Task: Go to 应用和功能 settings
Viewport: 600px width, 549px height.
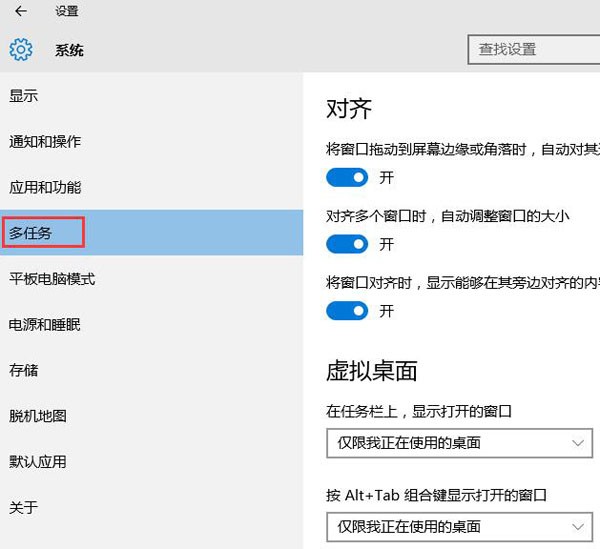Action: click(45, 188)
